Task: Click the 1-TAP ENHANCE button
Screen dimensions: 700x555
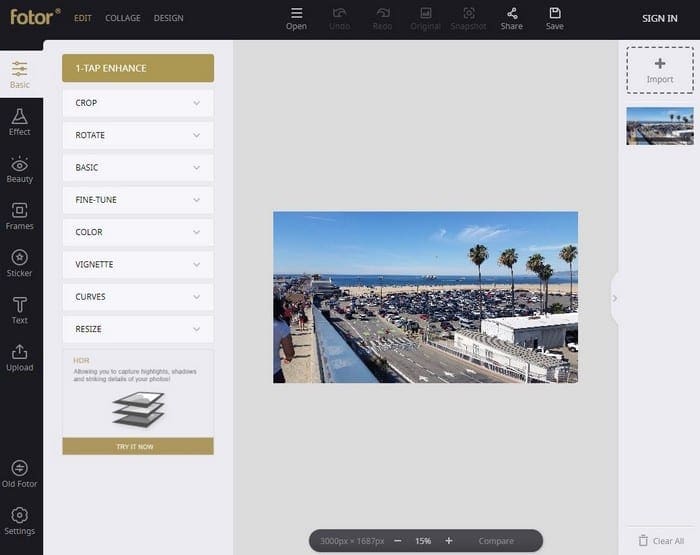Action: click(138, 68)
